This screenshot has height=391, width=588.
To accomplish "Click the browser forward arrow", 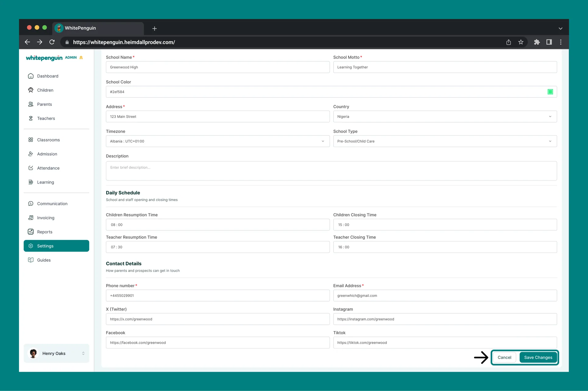I will coord(40,42).
